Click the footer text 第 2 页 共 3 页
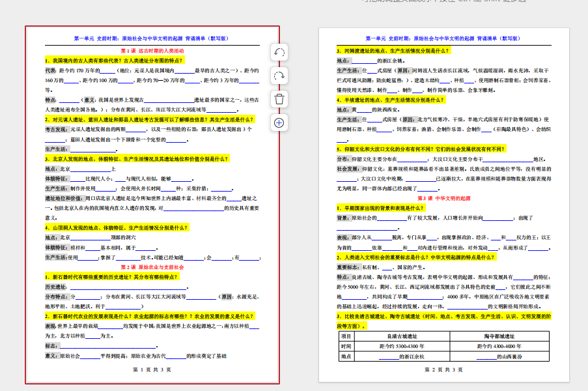 [x=443, y=369]
